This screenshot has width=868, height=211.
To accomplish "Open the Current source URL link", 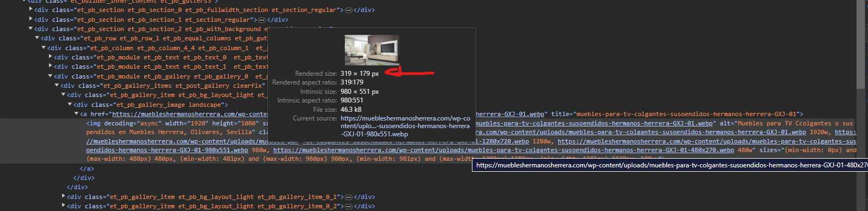I will (x=405, y=126).
